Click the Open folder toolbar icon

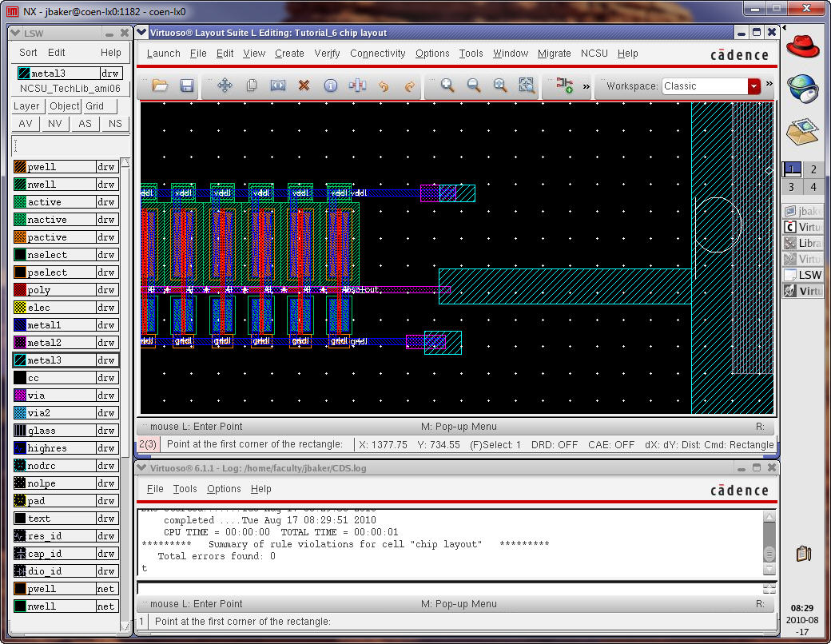coord(160,85)
